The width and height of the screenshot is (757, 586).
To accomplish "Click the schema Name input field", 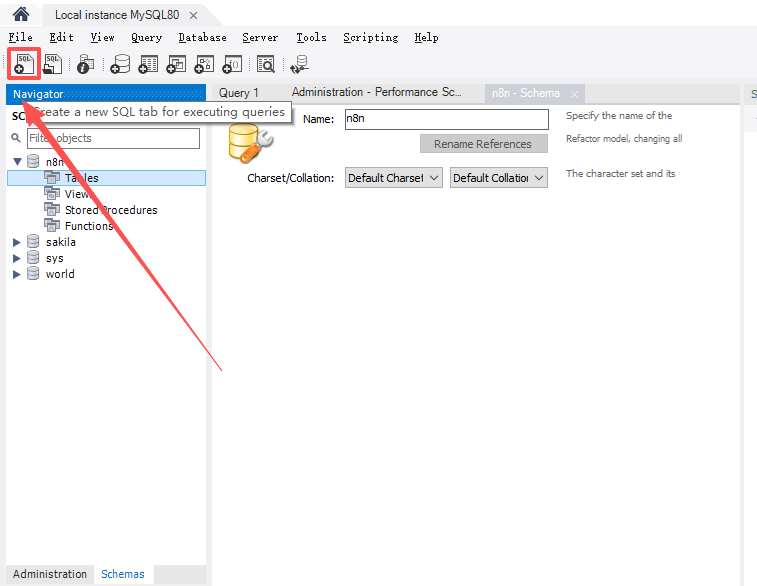I will pos(447,119).
